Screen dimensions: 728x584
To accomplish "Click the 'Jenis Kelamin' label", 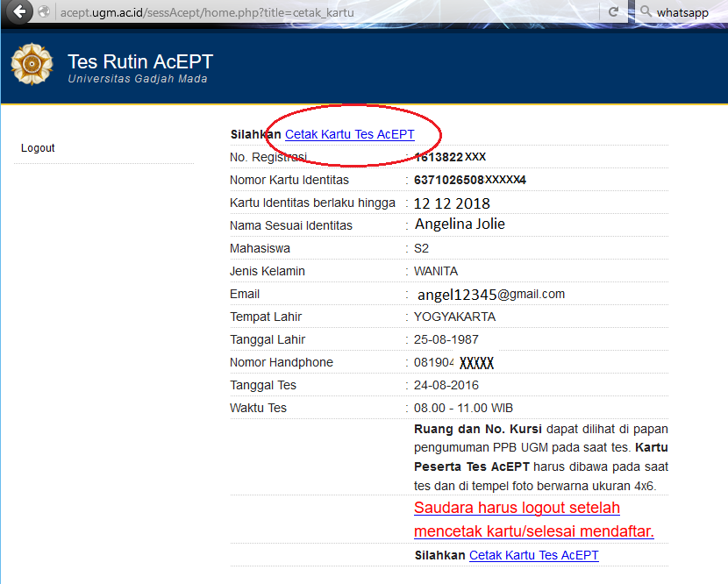I will tap(268, 271).
